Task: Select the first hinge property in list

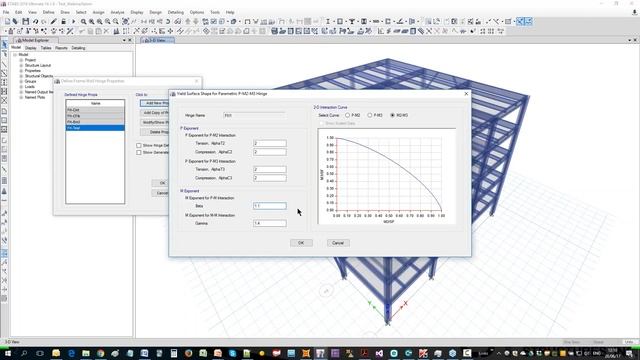Action: point(95,110)
